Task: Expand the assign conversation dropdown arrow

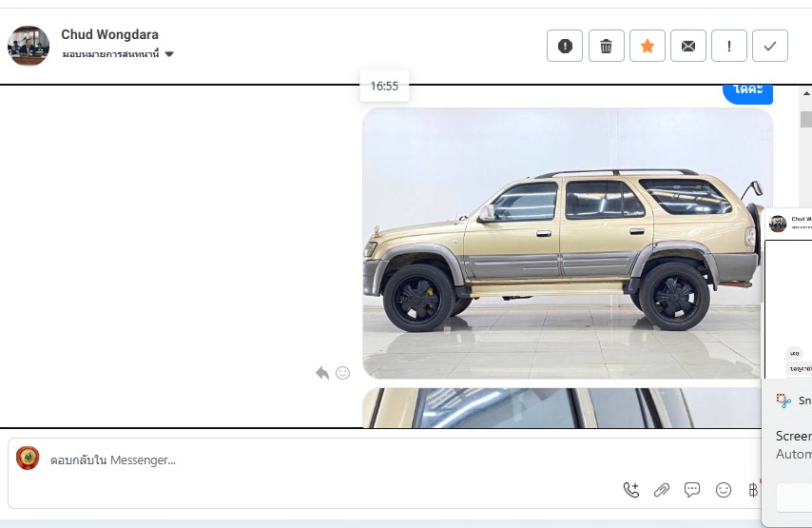Action: pyautogui.click(x=169, y=54)
